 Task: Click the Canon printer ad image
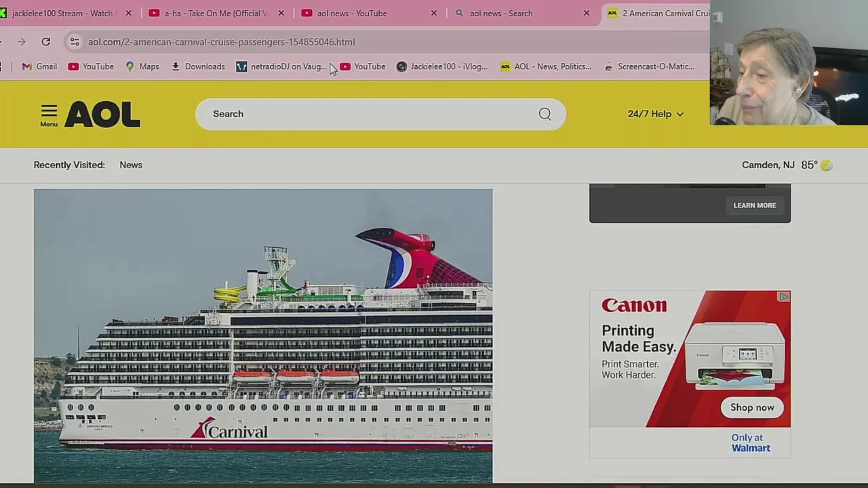point(735,354)
